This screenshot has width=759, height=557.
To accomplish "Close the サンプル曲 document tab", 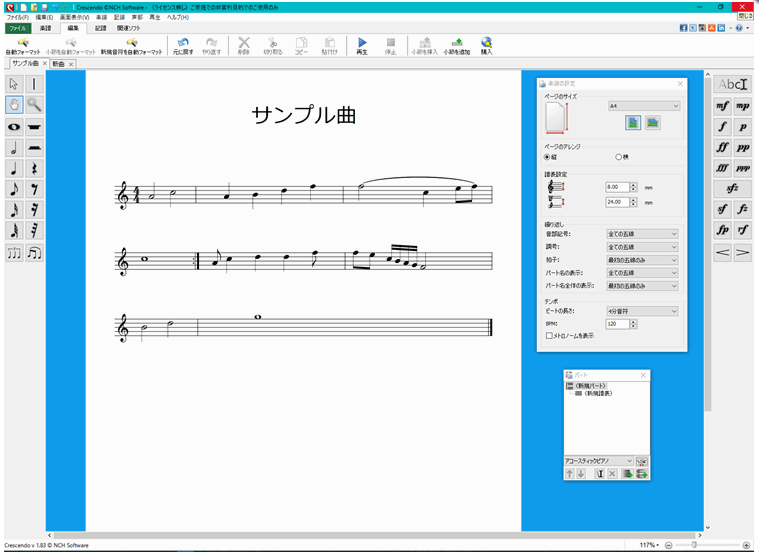I will [45, 63].
